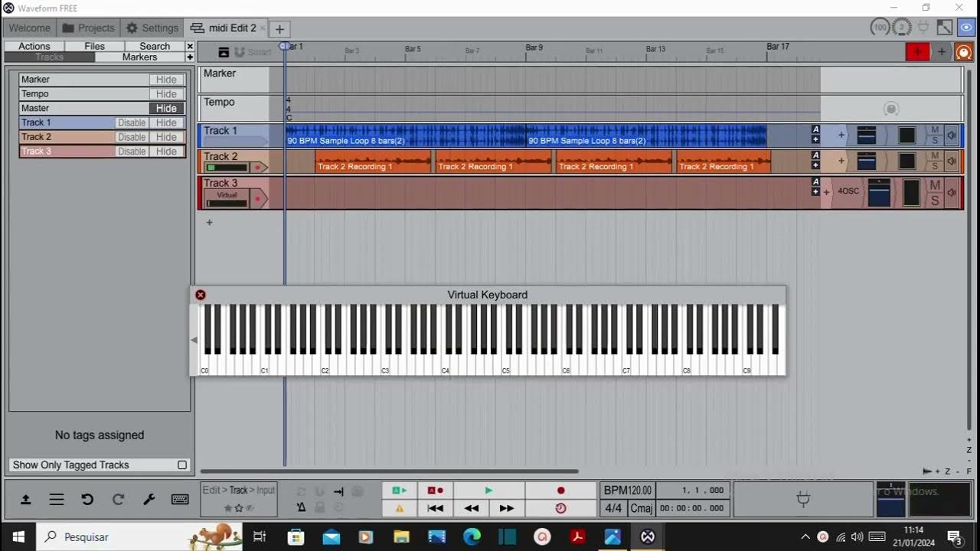Toggle the eye visibility button top-right
Image resolution: width=980 pixels, height=551 pixels.
coord(966,28)
